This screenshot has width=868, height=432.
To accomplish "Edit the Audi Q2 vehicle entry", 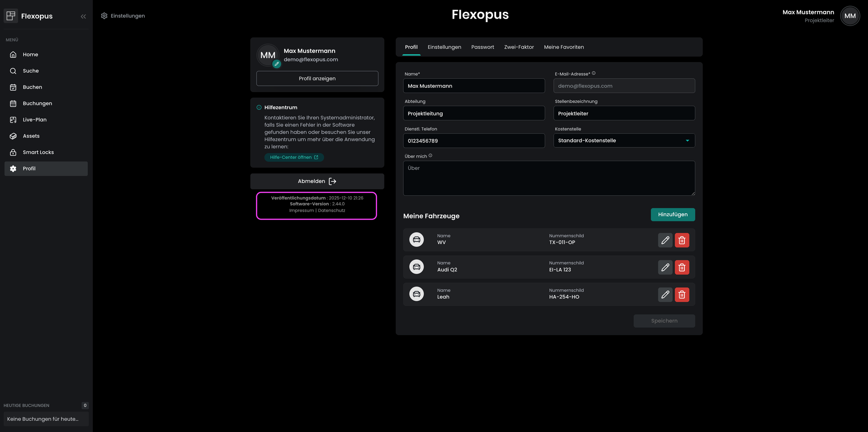I will tap(665, 267).
